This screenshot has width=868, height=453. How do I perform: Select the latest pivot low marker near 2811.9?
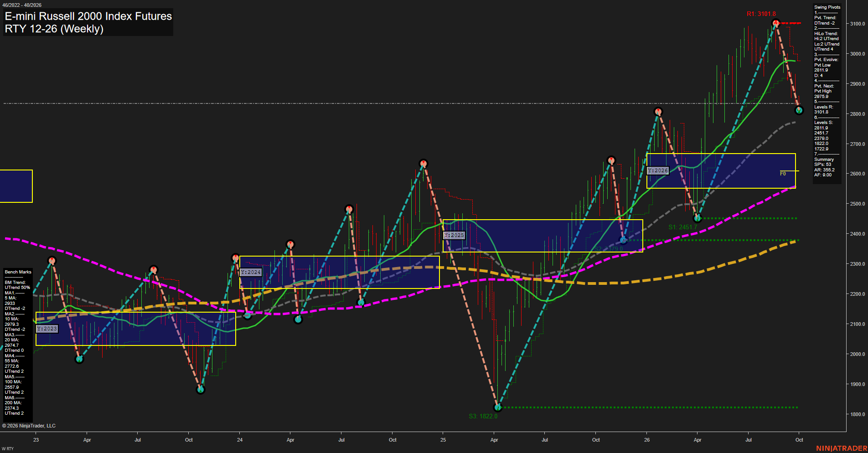[x=799, y=110]
